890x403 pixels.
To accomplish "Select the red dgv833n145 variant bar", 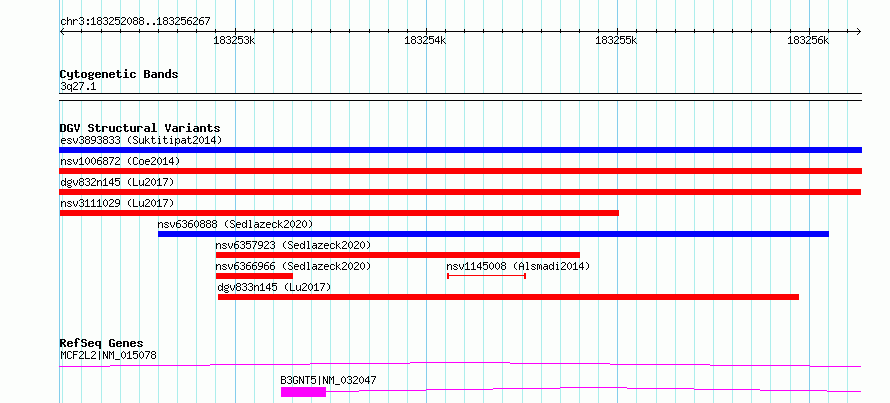I will click(509, 297).
